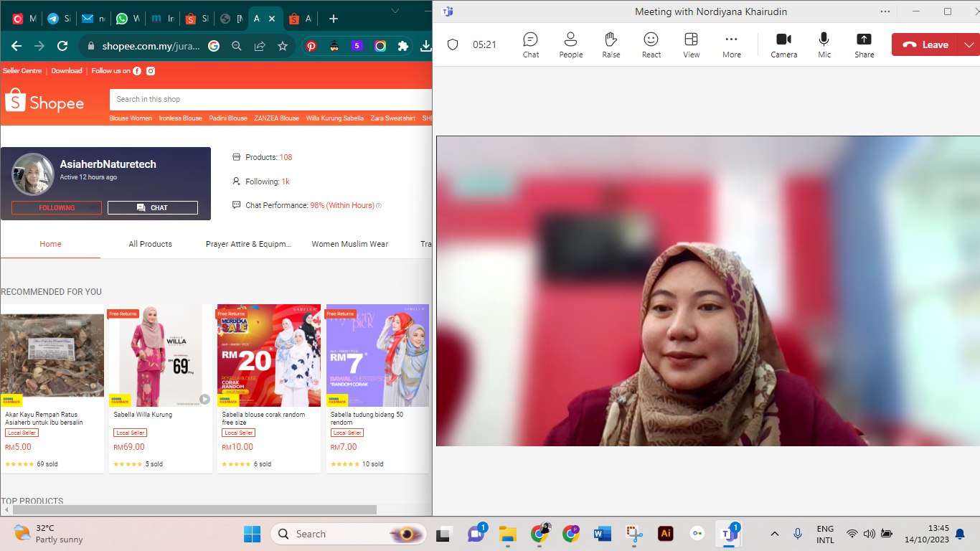This screenshot has width=980, height=551.
Task: Click the Shopee address bar URL
Action: coord(151,46)
